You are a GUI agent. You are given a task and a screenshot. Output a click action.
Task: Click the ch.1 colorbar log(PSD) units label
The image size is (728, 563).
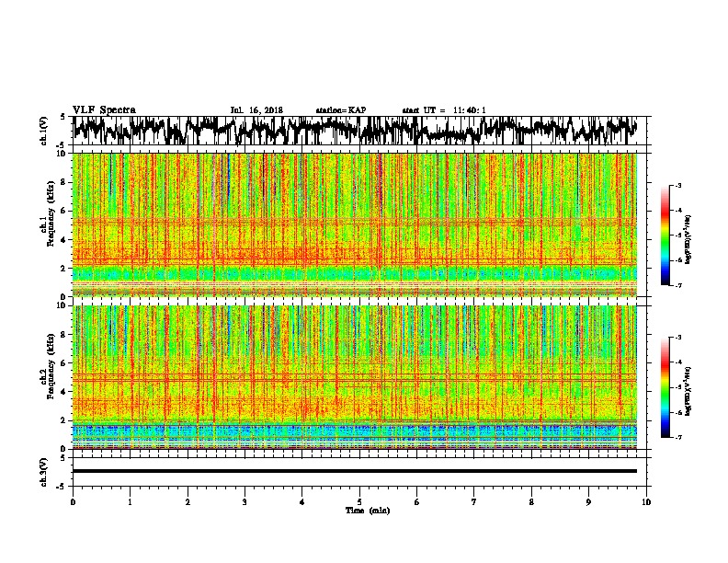[x=688, y=239]
